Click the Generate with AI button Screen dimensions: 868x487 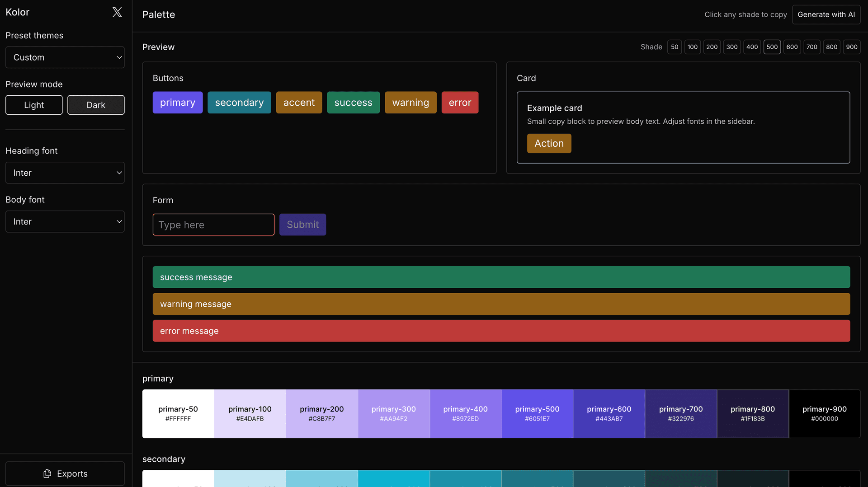[826, 14]
